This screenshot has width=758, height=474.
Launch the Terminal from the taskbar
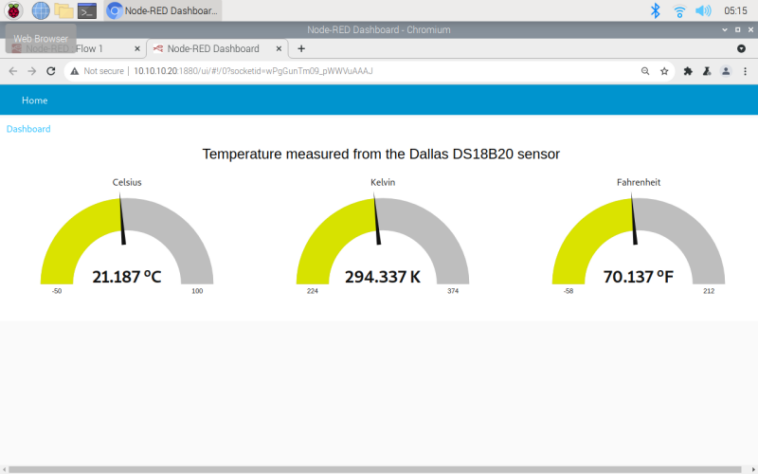click(x=87, y=11)
